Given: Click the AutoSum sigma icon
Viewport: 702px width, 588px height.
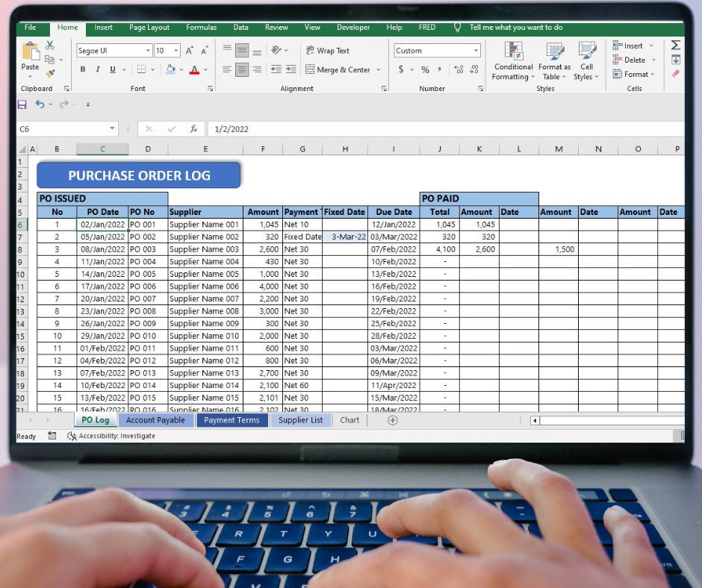Looking at the screenshot, I should pyautogui.click(x=676, y=45).
